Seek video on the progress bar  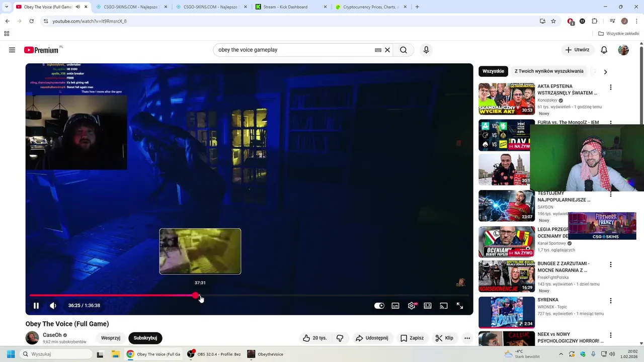click(249, 295)
